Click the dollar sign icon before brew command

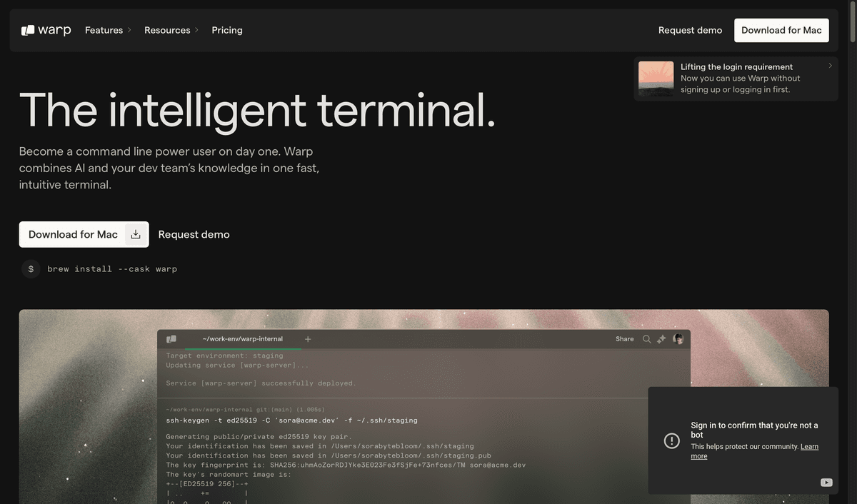click(31, 269)
